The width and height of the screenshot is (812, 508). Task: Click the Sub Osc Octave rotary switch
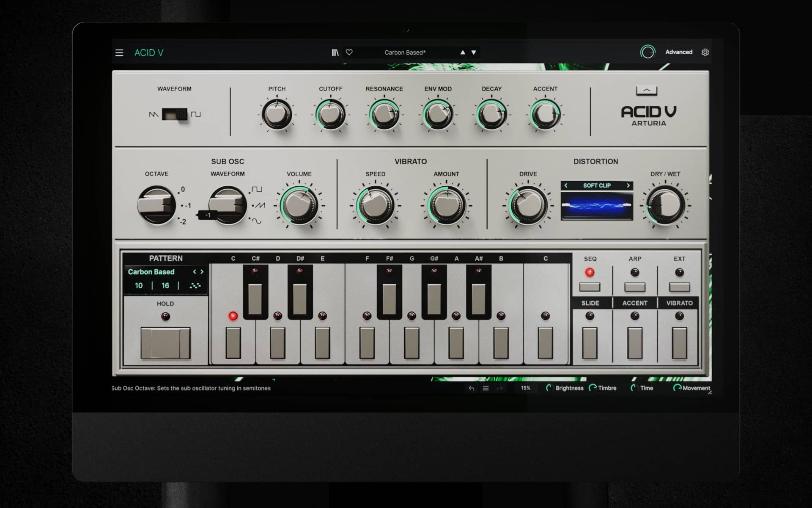click(156, 205)
